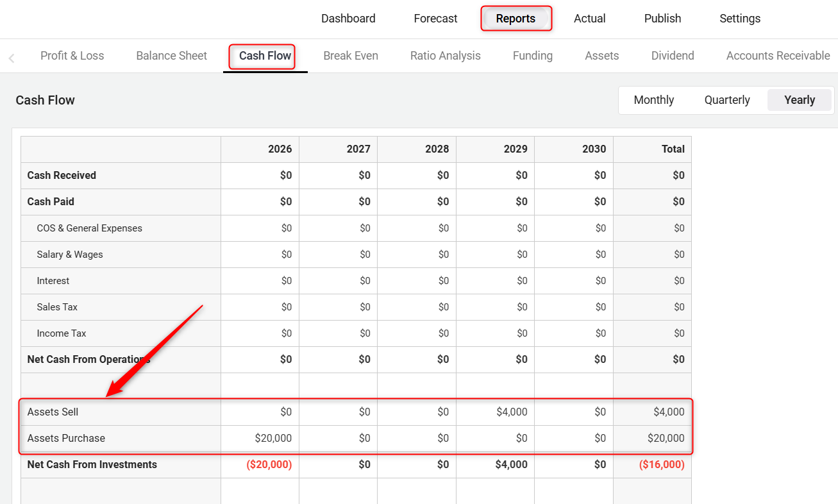Click the $4,000 Assets Sell value for 2029
This screenshot has width=838, height=504.
(512, 412)
